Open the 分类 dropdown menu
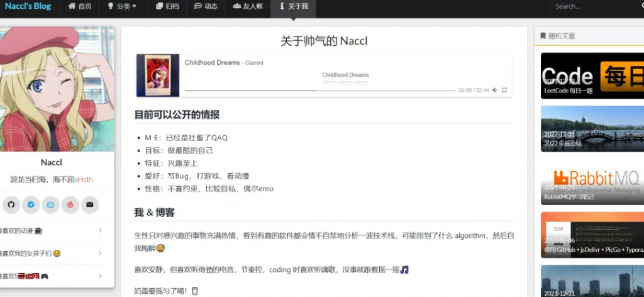Screen dimensions: 644x297 122,6
